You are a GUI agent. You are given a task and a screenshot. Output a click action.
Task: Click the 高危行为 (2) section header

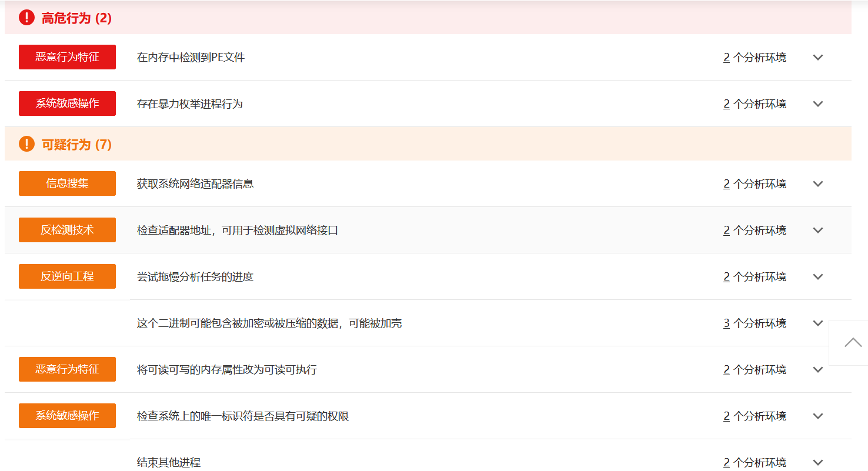(x=76, y=18)
